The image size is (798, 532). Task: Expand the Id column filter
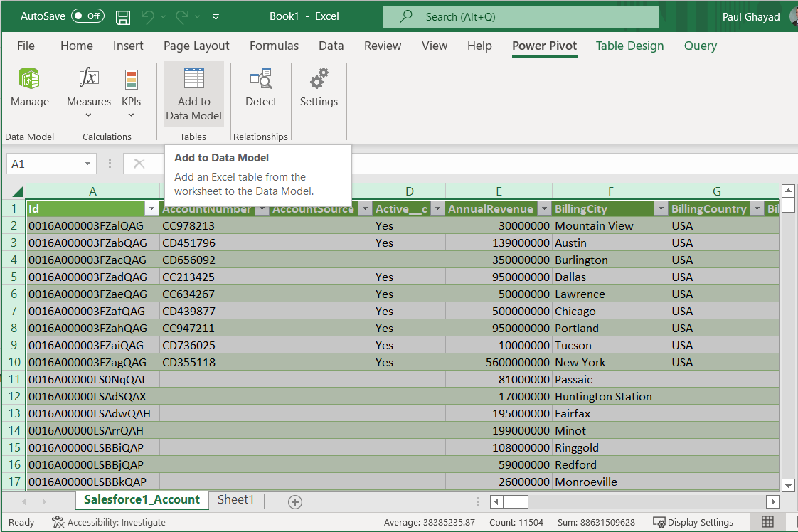(x=151, y=208)
